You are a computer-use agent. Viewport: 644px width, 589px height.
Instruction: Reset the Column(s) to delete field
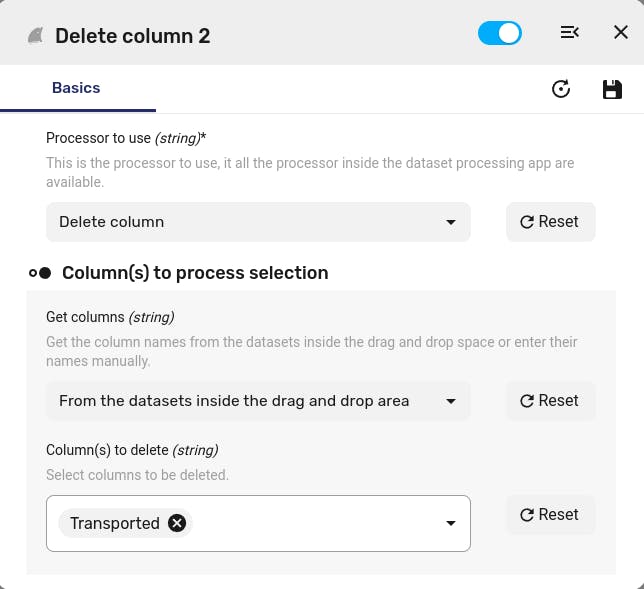tap(550, 515)
